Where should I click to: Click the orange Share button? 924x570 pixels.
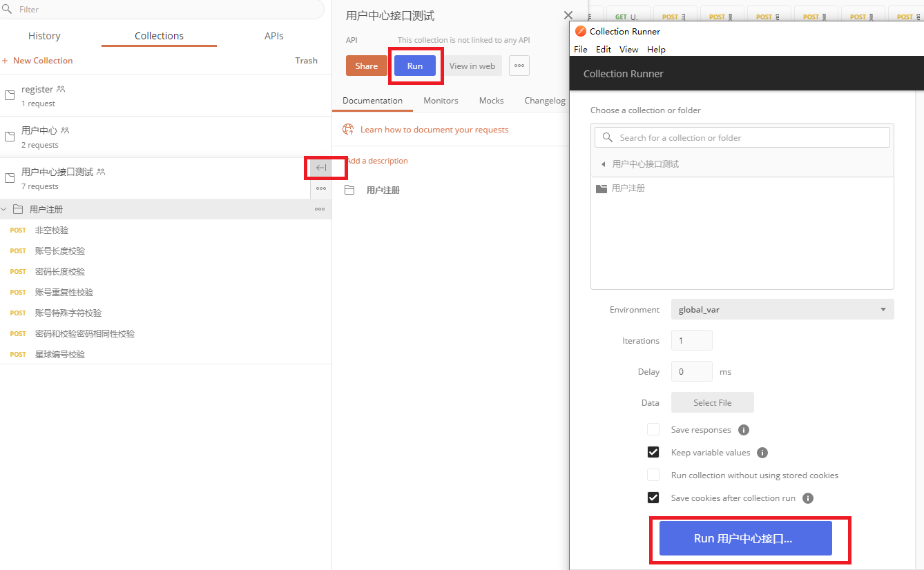pyautogui.click(x=367, y=66)
